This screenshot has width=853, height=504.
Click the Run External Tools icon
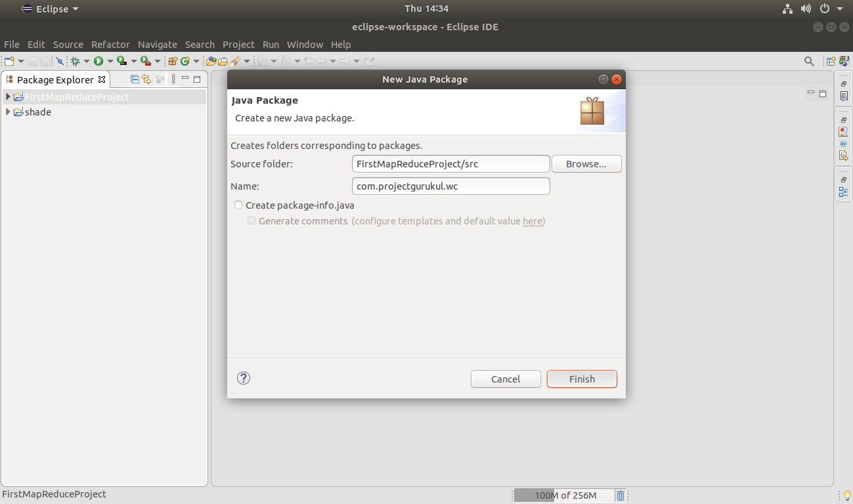point(145,61)
